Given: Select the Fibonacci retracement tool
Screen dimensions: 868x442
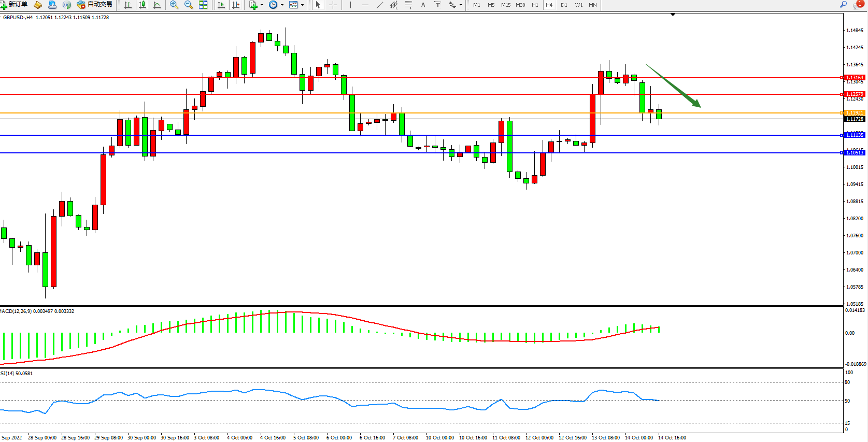Looking at the screenshot, I should tap(409, 5).
